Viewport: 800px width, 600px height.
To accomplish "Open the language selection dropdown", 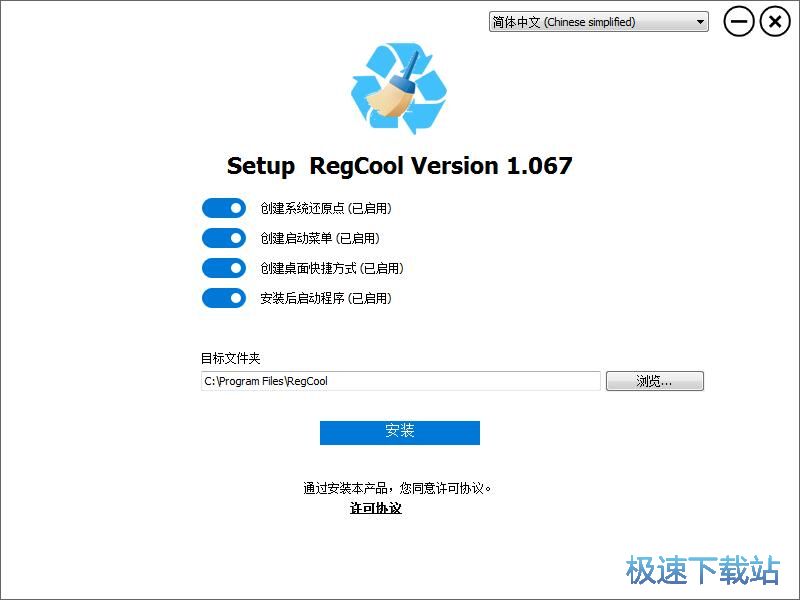I will point(598,22).
